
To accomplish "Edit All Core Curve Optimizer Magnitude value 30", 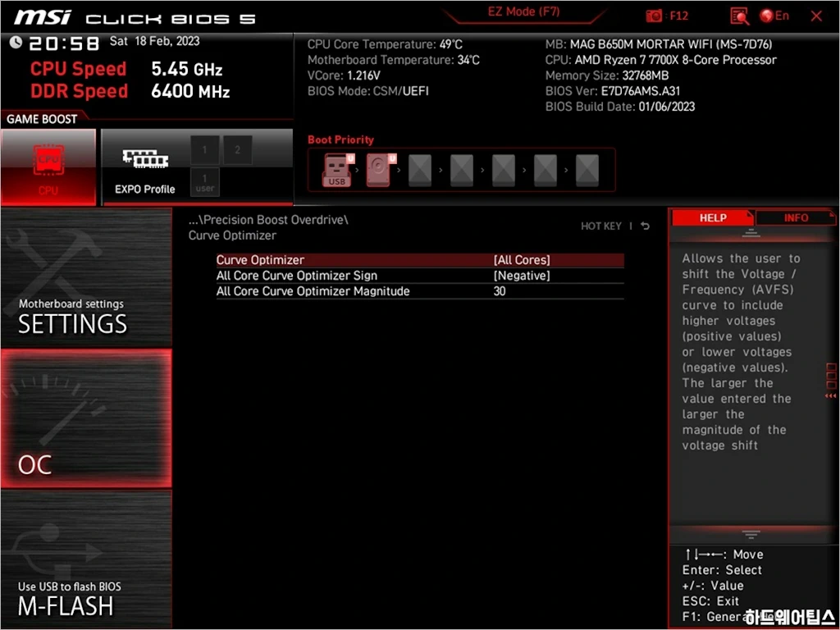I will (420, 291).
